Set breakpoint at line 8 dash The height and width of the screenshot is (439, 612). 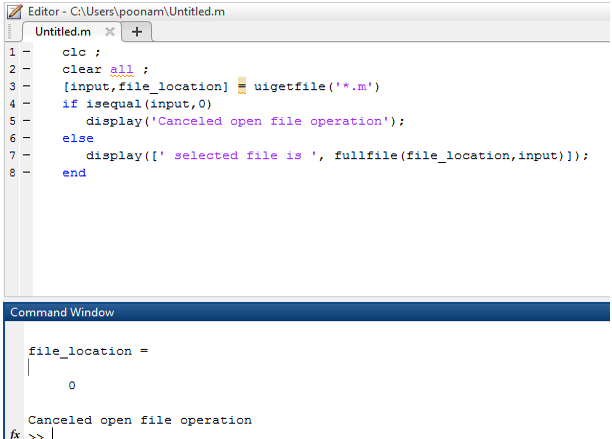coord(26,172)
